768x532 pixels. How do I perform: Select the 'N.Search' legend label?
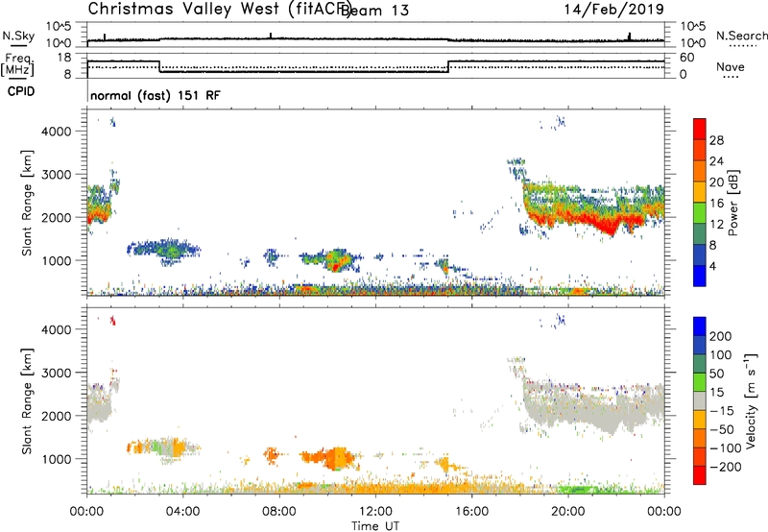click(x=741, y=36)
